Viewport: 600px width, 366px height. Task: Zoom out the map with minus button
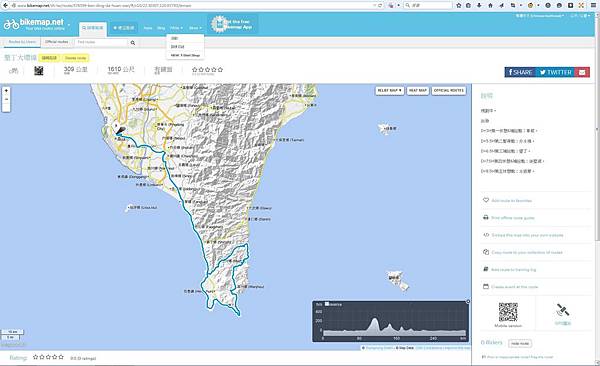[6, 100]
